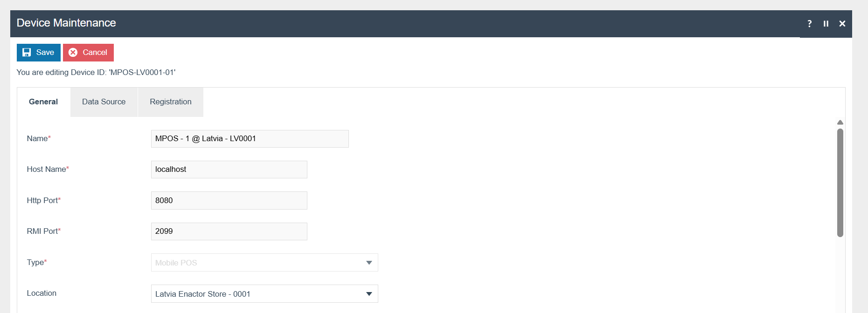
Task: Click the 'You are editing Device ID' message
Action: click(96, 72)
